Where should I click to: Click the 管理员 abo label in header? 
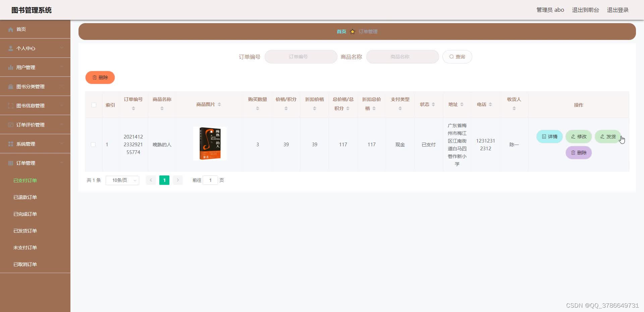pyautogui.click(x=550, y=10)
